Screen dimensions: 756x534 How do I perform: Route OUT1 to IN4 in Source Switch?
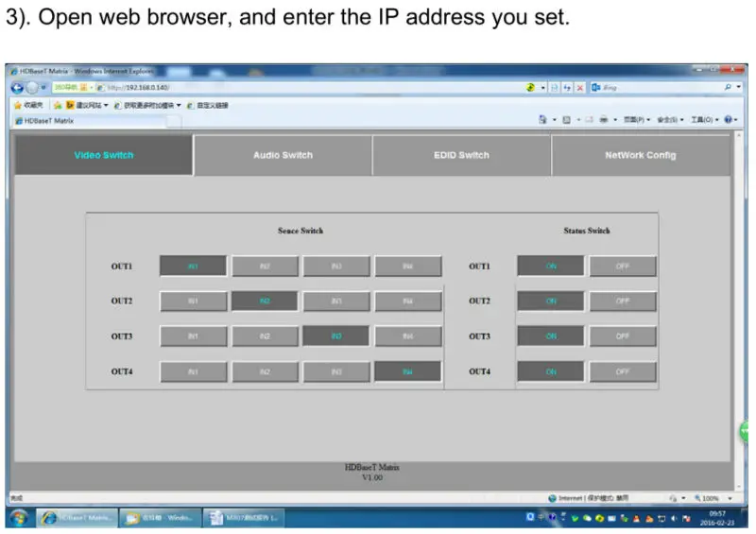[x=408, y=267]
